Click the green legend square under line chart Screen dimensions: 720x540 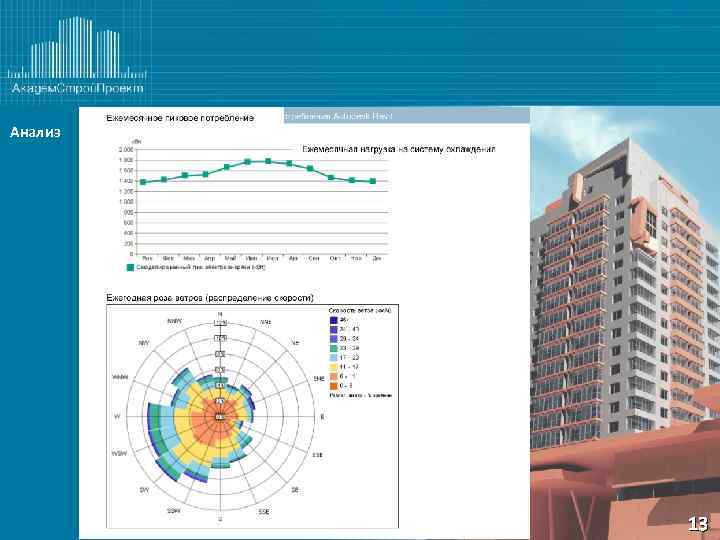pyautogui.click(x=130, y=267)
